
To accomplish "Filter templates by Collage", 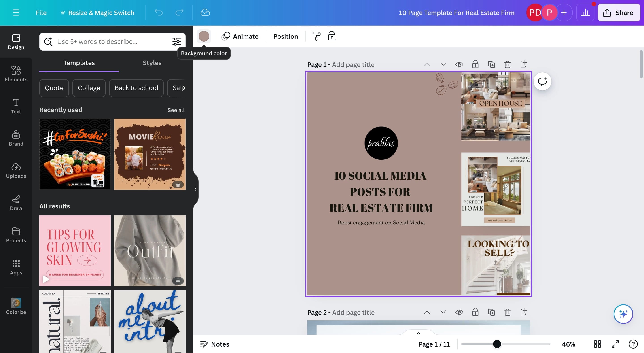I will point(89,88).
